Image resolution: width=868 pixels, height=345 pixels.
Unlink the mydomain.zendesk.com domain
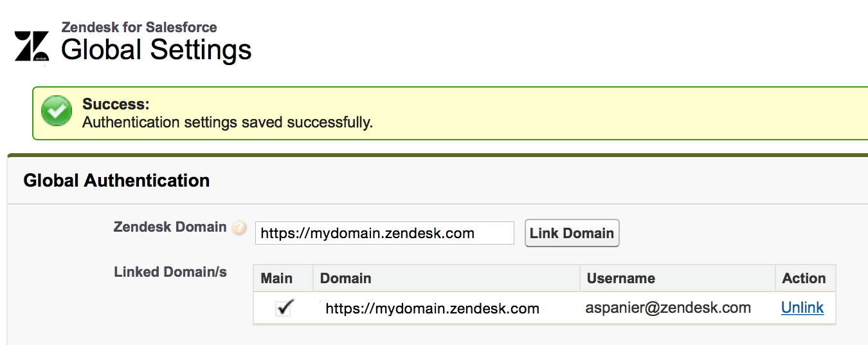pyautogui.click(x=802, y=308)
